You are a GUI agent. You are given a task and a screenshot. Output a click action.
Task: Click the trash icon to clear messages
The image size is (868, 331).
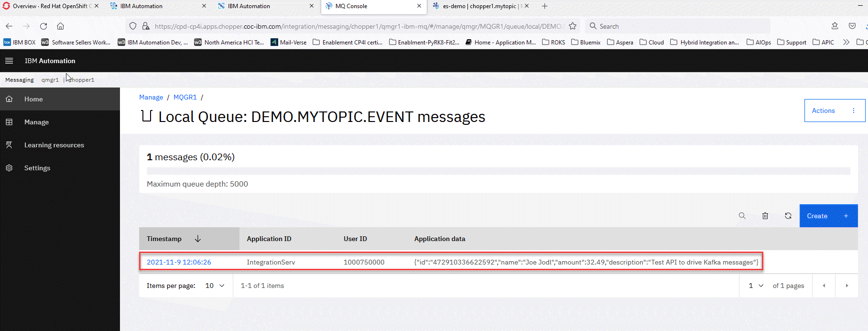tap(765, 216)
